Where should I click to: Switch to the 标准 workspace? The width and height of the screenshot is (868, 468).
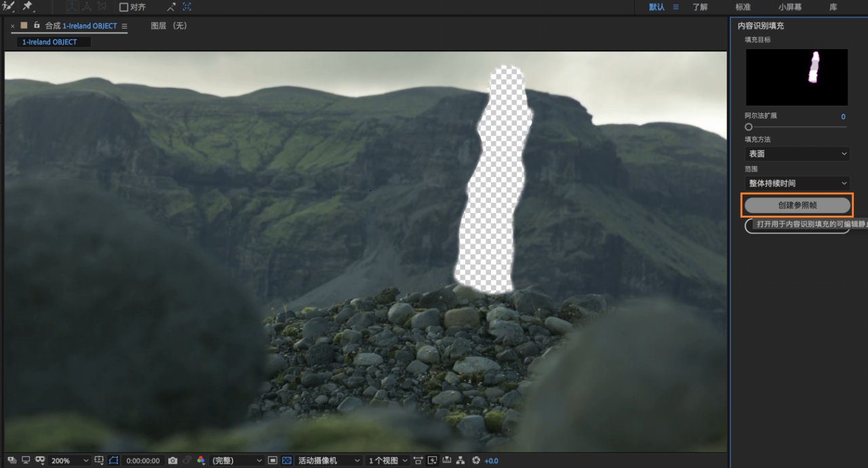[743, 7]
